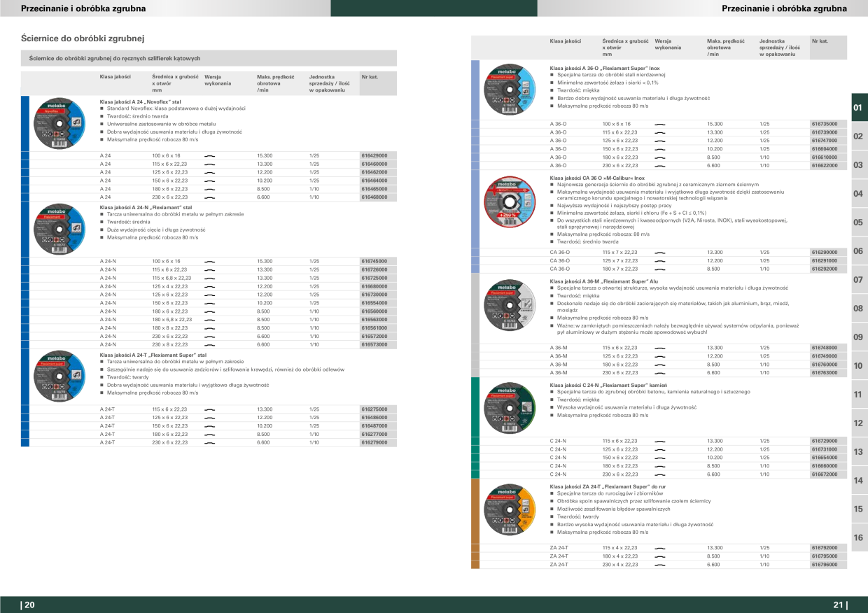The width and height of the screenshot is (868, 613).
Task: Select section tab 13
Action: 859,452
